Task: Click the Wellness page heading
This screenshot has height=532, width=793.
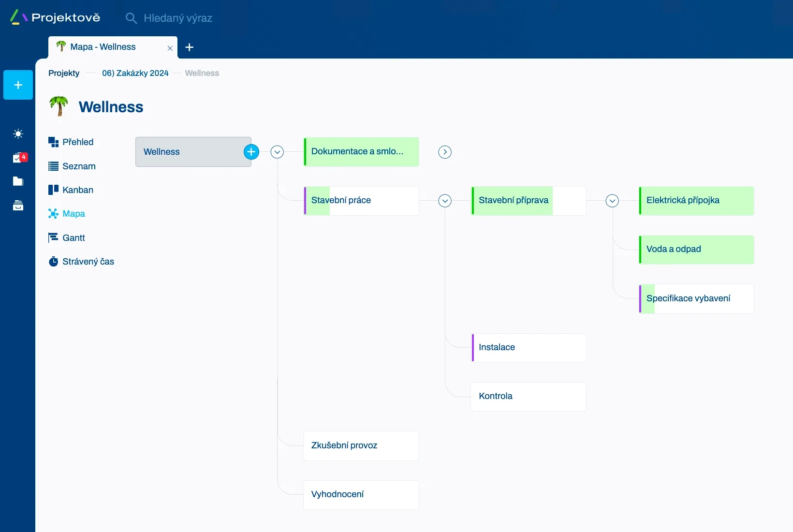Action: [x=111, y=107]
